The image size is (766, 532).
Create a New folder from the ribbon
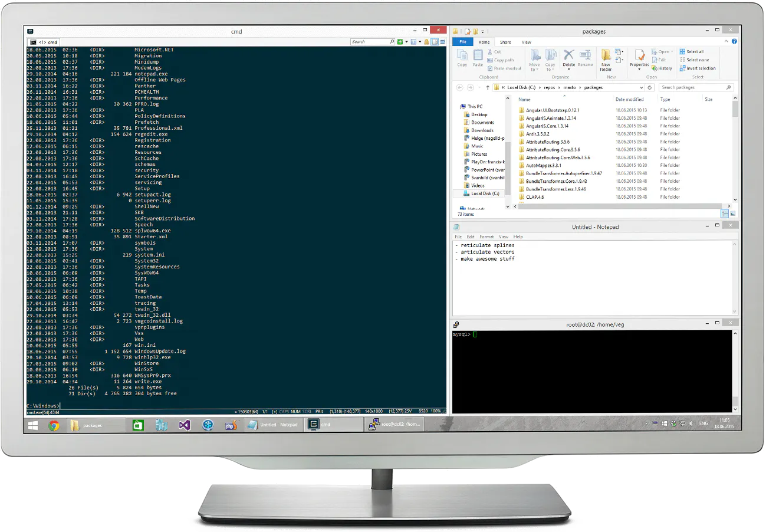[606, 60]
